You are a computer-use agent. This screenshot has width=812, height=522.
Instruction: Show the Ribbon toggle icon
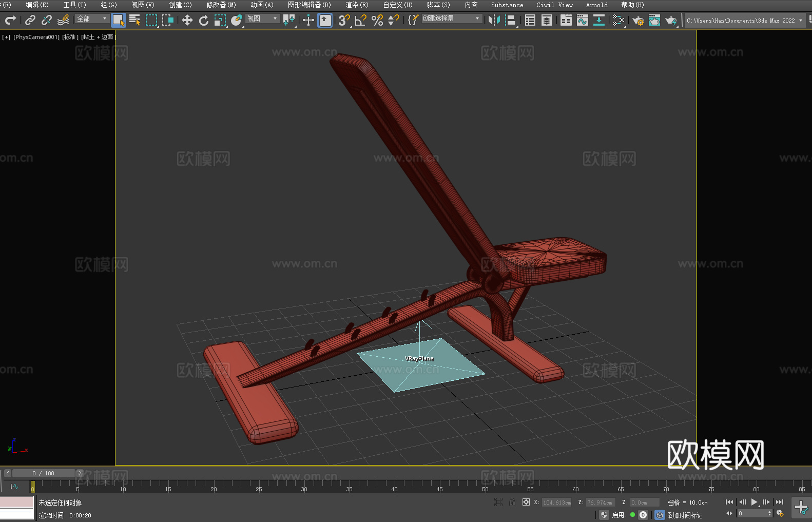pos(566,20)
